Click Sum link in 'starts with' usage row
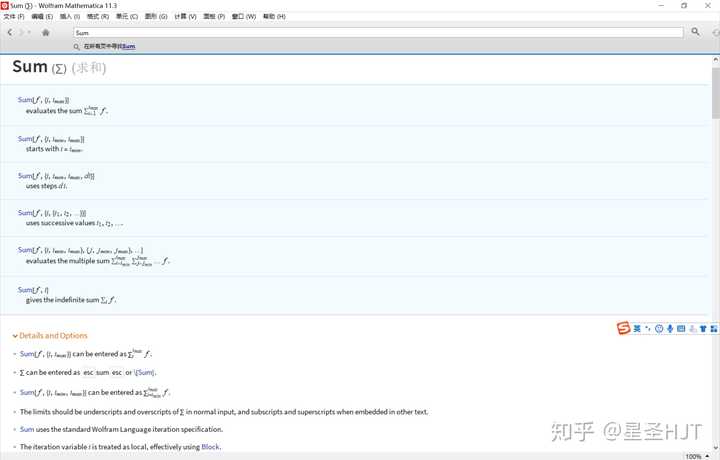The width and height of the screenshot is (720, 460). point(25,139)
